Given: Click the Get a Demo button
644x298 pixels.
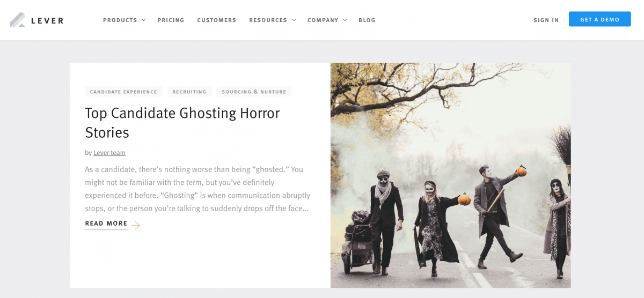Looking at the screenshot, I should tap(599, 19).
